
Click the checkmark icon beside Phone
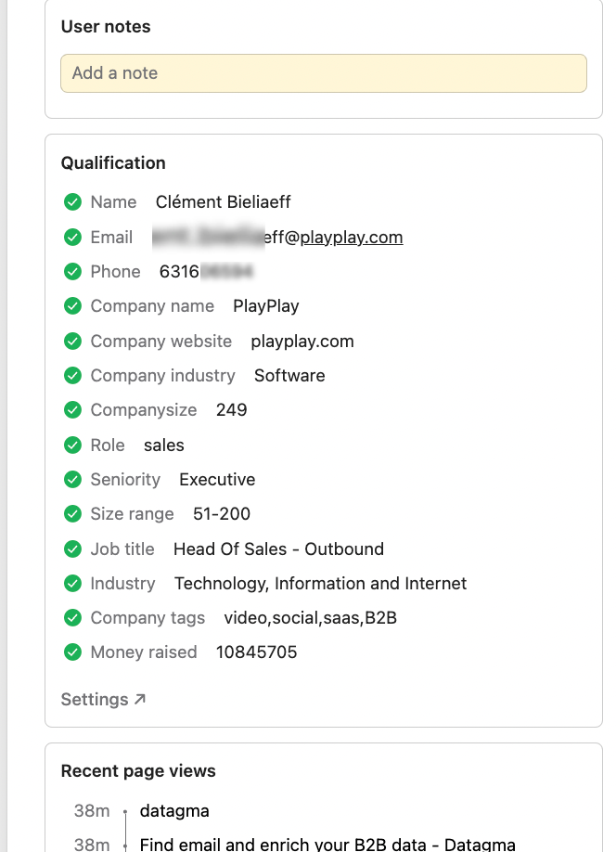pyautogui.click(x=73, y=271)
